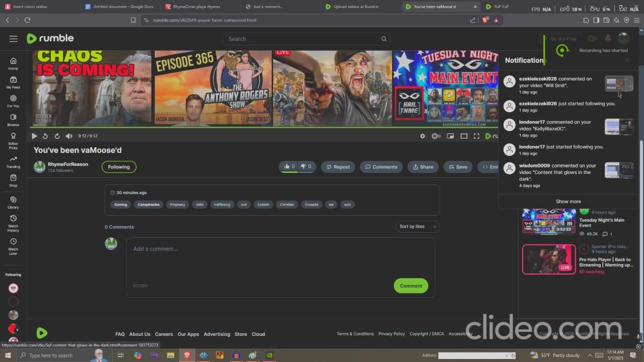Viewport: 644px width, 362px height.
Task: Open the RhymeForReason channel link
Action: point(68,164)
